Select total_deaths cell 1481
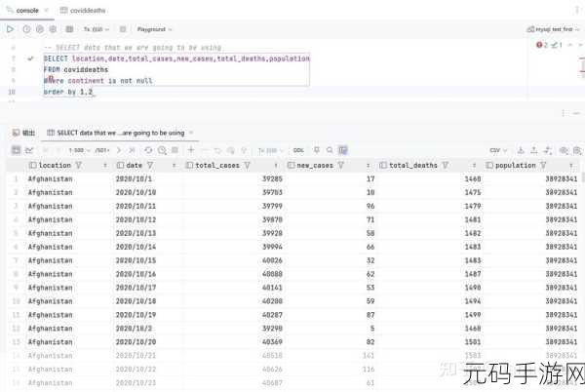585x392 pixels. pos(473,219)
